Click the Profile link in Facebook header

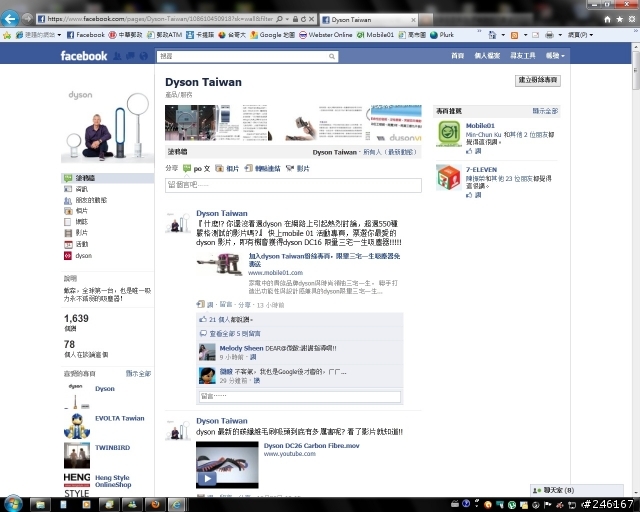point(487,56)
